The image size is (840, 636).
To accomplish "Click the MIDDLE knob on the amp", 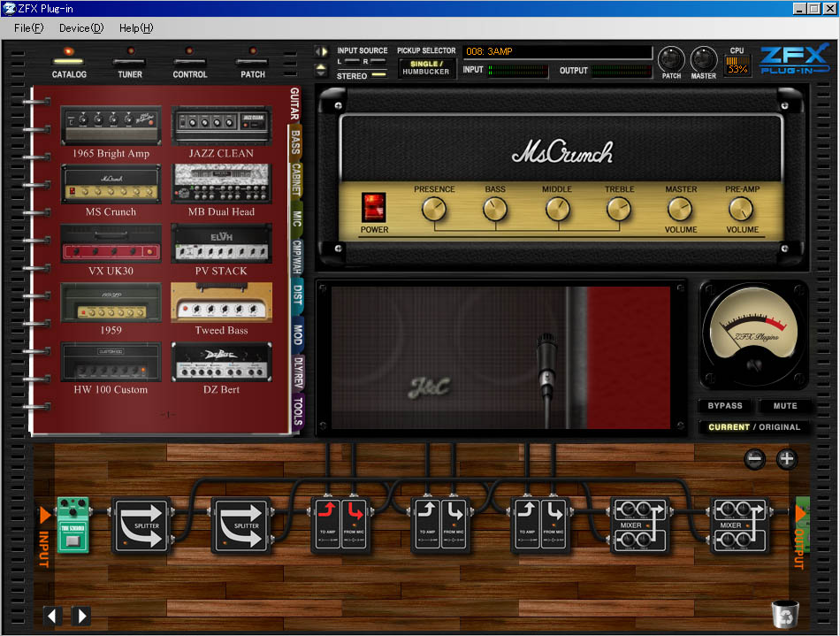I will [x=557, y=209].
